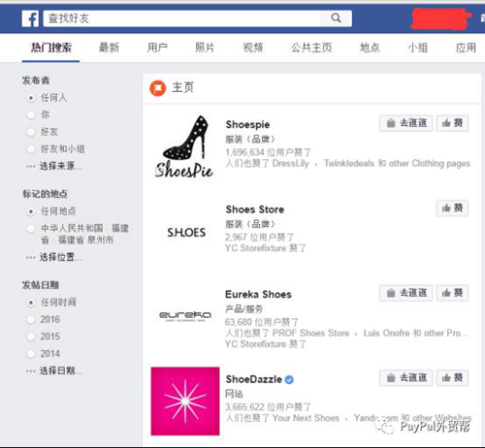This screenshot has width=485, height=448.
Task: Select 中华人民共和国 福建省 泉州市 location
Action: coord(31,229)
